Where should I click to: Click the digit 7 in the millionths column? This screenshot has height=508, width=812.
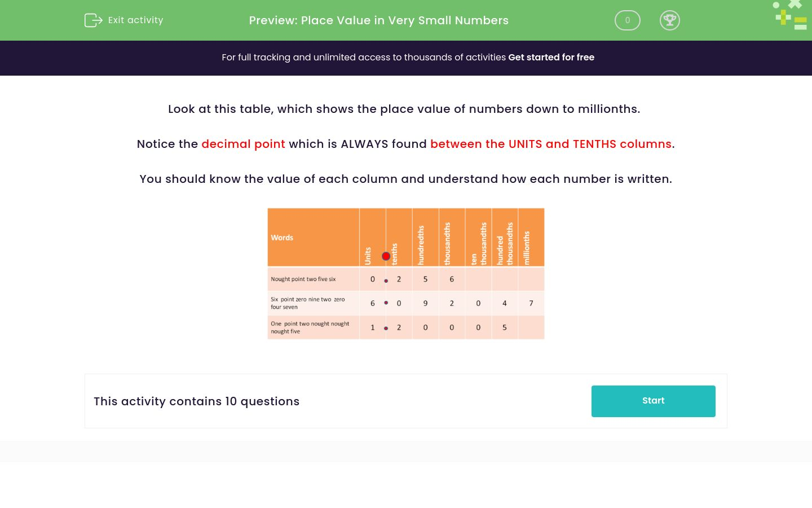point(531,303)
